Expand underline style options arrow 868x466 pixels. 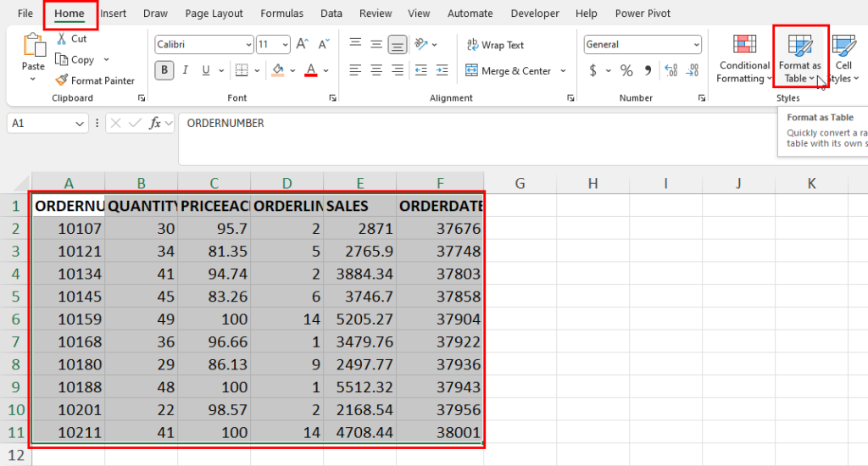[x=221, y=70]
